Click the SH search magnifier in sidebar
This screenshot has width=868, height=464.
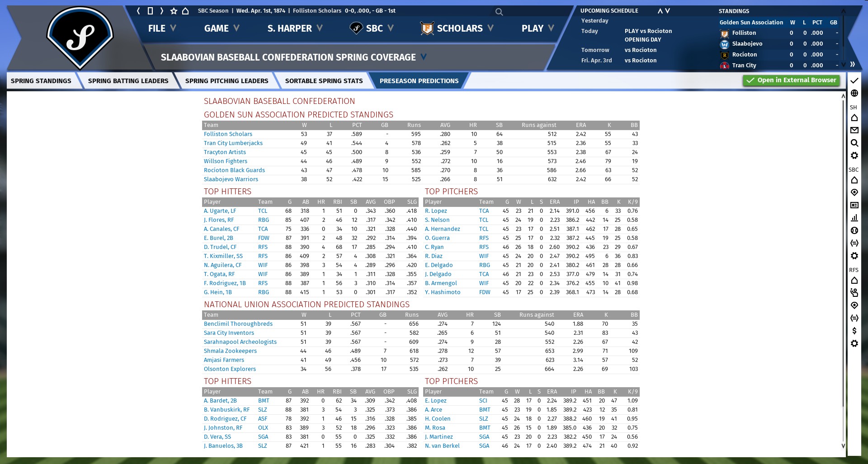point(854,143)
